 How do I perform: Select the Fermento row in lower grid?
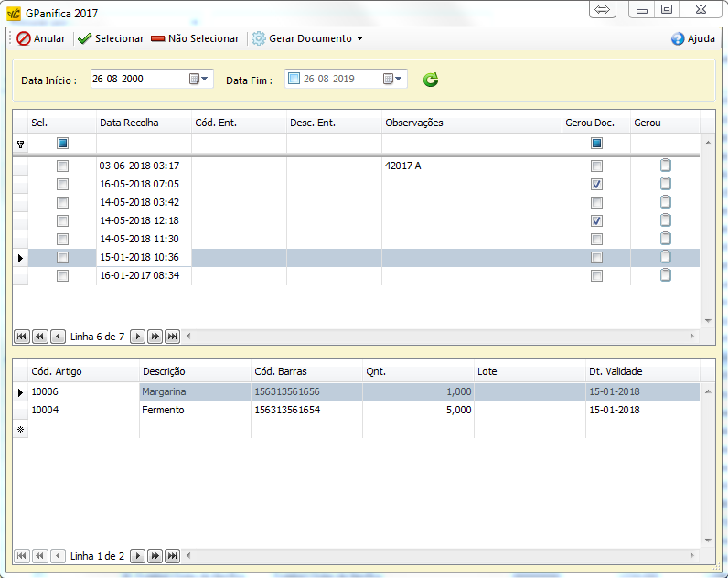pos(163,411)
